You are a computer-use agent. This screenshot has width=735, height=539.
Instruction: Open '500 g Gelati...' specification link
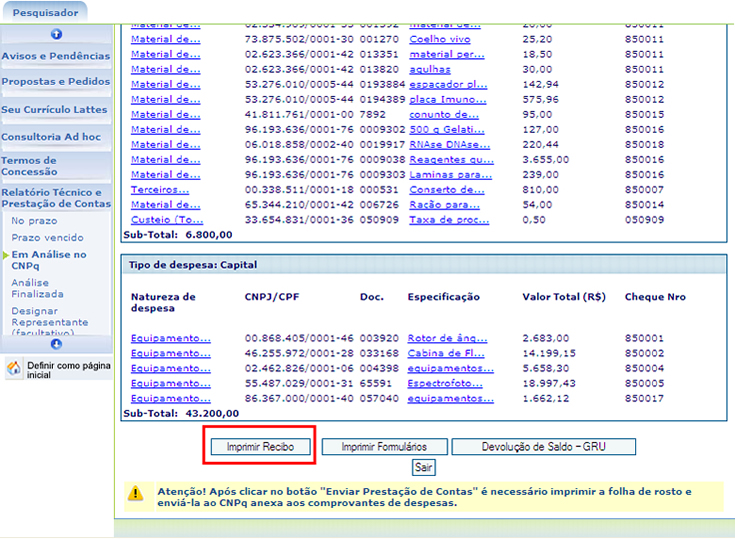pyautogui.click(x=447, y=129)
